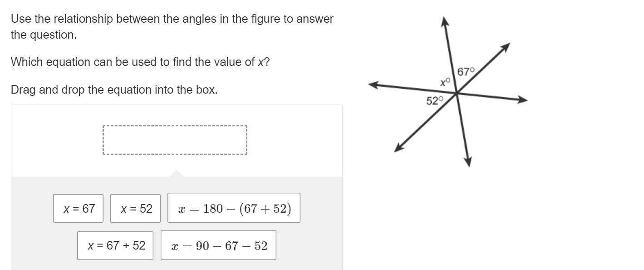This screenshot has width=644, height=270.
Task: Click the 'Drag and drop the equation' instruction
Action: click(x=114, y=90)
